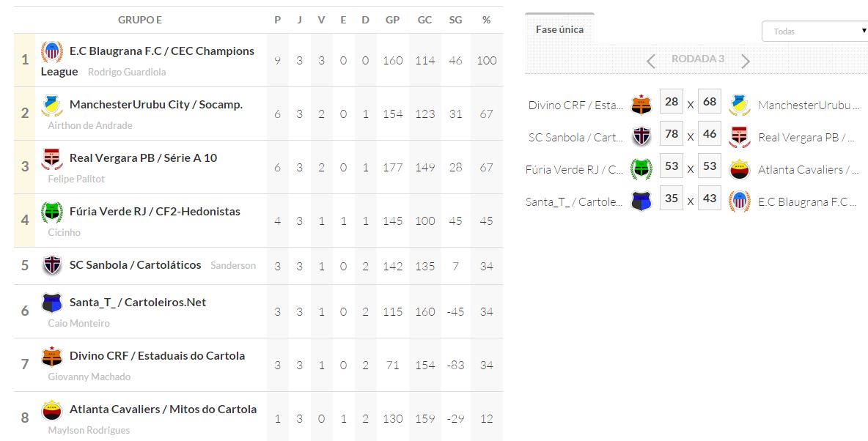This screenshot has width=868, height=441.
Task: Click ManchesterUrubu score box showing 68
Action: pyautogui.click(x=709, y=102)
